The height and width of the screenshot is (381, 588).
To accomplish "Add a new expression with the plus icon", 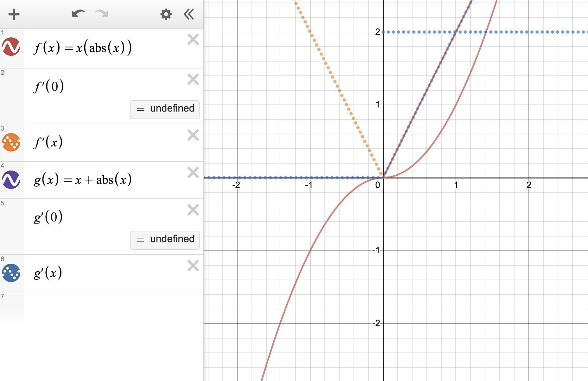I will coord(14,14).
